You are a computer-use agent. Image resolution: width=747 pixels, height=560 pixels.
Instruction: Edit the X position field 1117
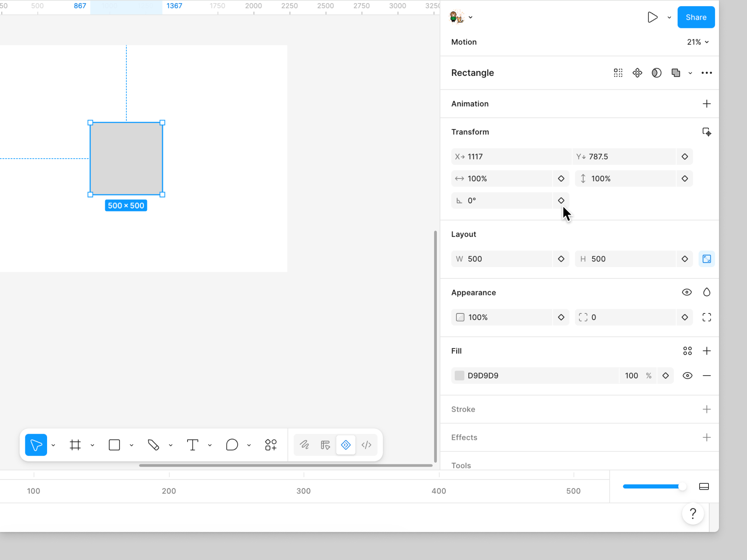click(x=511, y=157)
